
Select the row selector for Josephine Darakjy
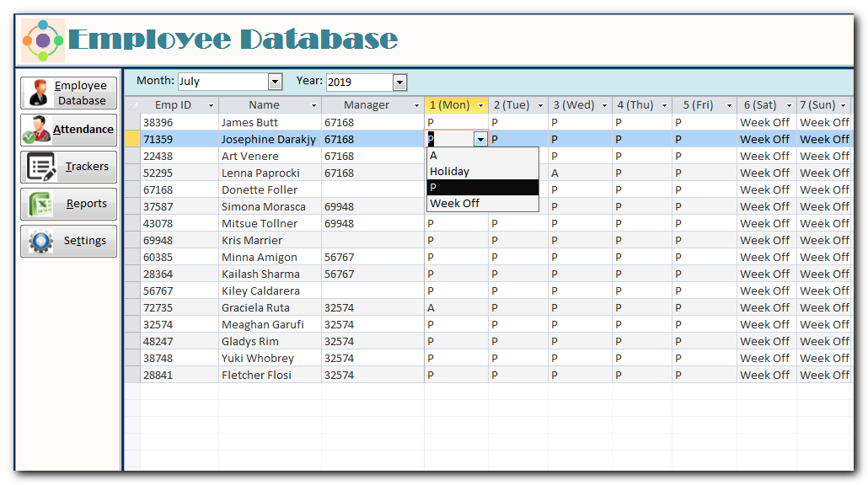132,140
